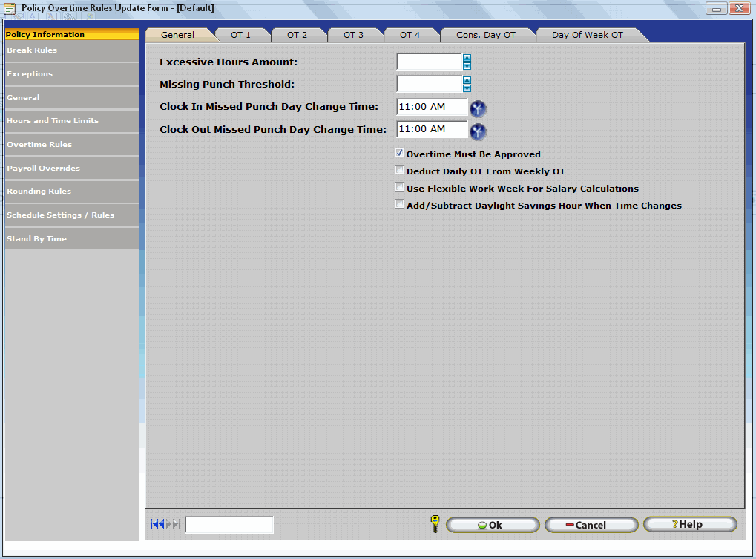This screenshot has width=756, height=559.
Task: Jump to first record navigation arrow
Action: click(154, 524)
